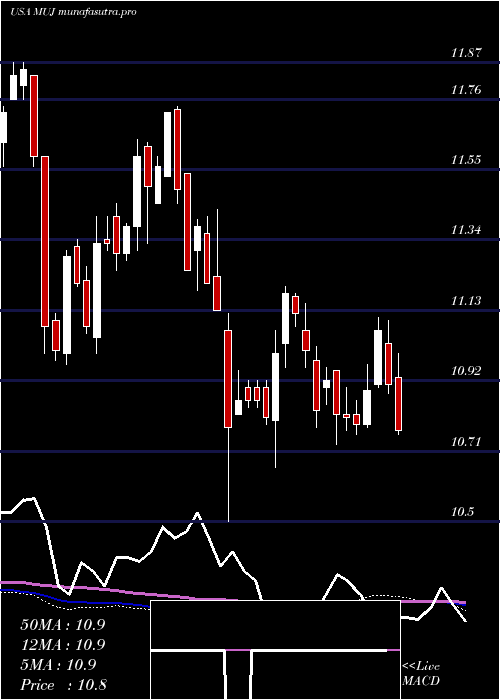The image size is (500, 700).
Task: Click the 10.5 price level label
Action: (x=462, y=512)
